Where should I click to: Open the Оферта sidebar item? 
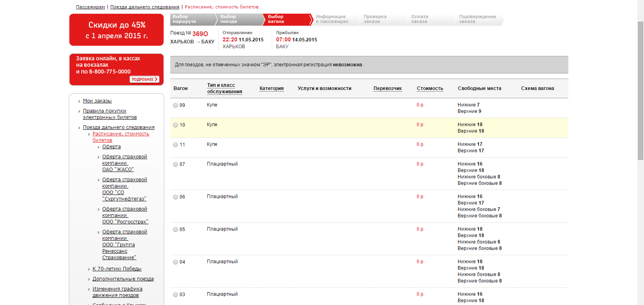(x=111, y=147)
